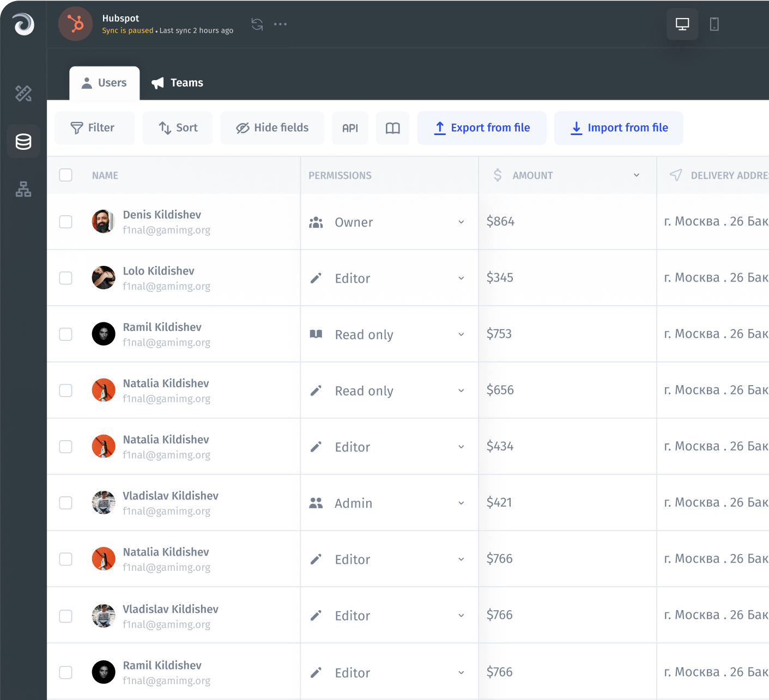Check the checkbox for Natalia with $766
769x700 pixels.
point(66,559)
